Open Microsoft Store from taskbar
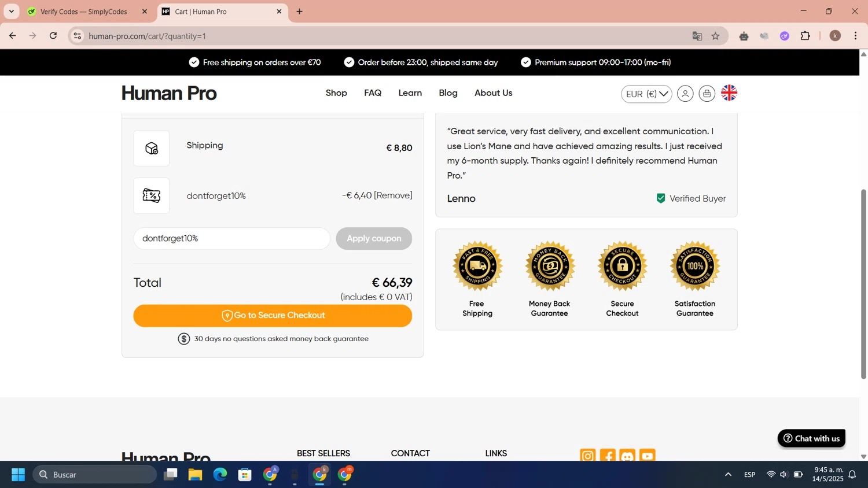Viewport: 868px width, 488px height. (x=245, y=475)
